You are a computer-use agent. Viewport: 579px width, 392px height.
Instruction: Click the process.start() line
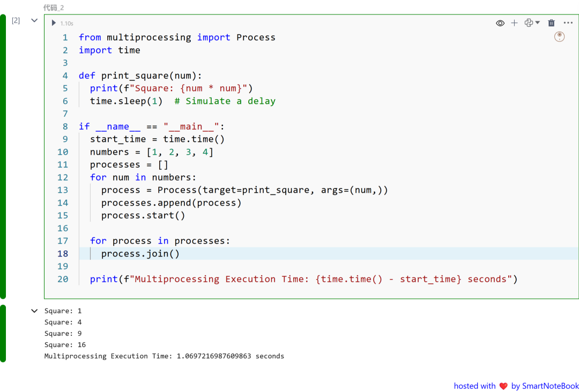point(143,215)
